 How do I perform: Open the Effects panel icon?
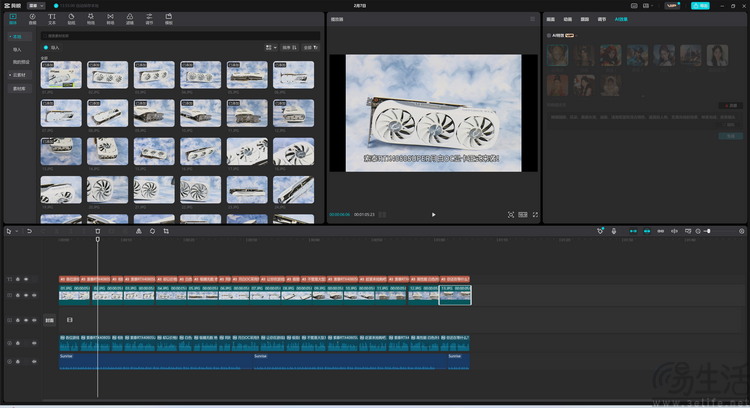pos(91,19)
